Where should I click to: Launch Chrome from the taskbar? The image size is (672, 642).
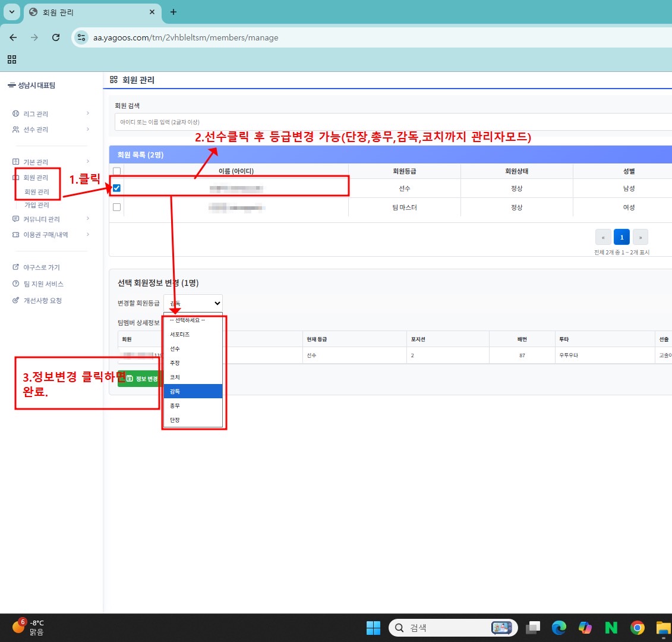click(638, 628)
